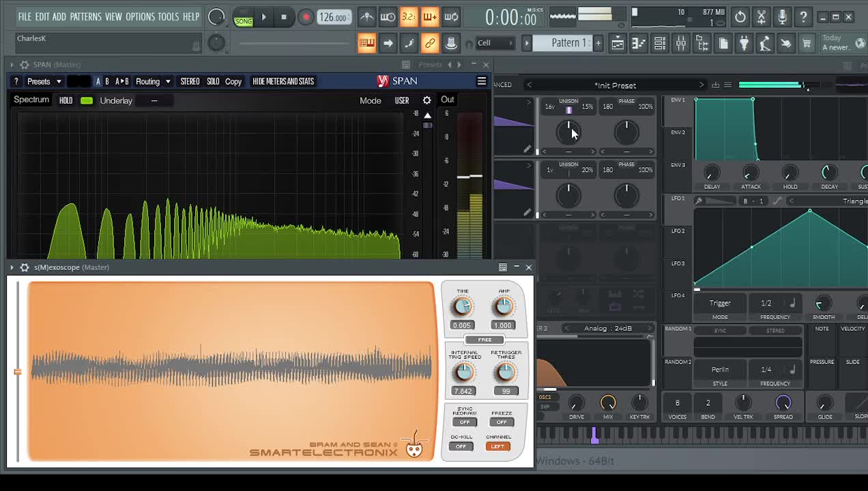Click the Copy button in SPAN
This screenshot has height=491, width=868.
click(233, 81)
